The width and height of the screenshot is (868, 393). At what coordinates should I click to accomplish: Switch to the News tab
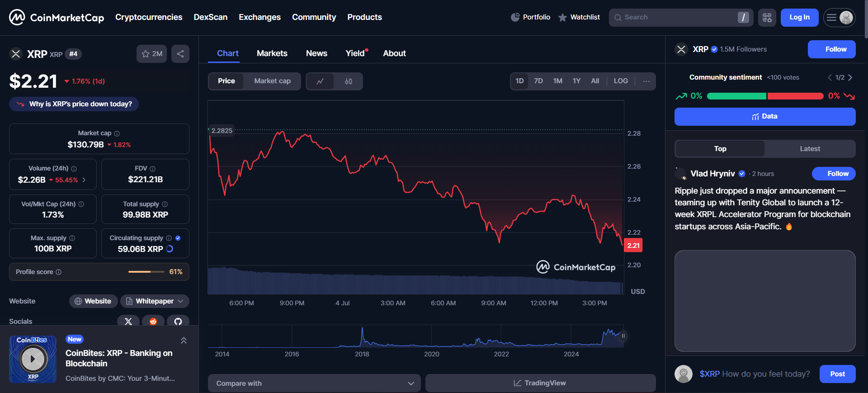pos(316,53)
